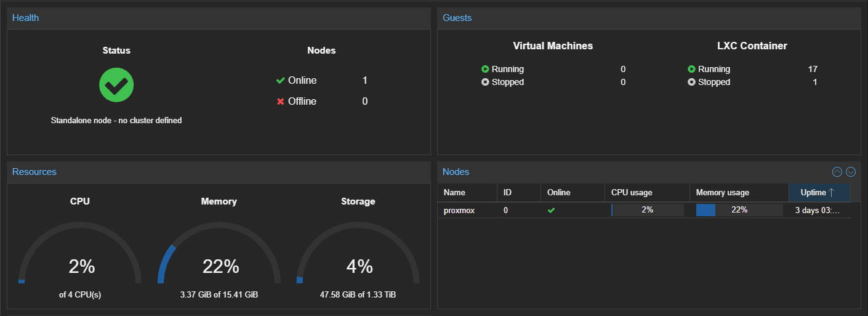Sort nodes by Name column header
Screen dimensions: 868x316
pos(467,193)
